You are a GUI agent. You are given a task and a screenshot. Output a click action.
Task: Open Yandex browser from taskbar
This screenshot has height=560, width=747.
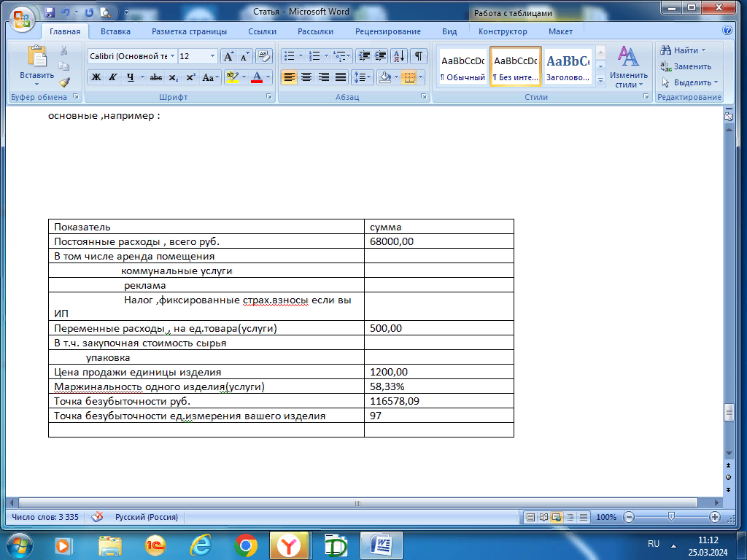pyautogui.click(x=289, y=545)
